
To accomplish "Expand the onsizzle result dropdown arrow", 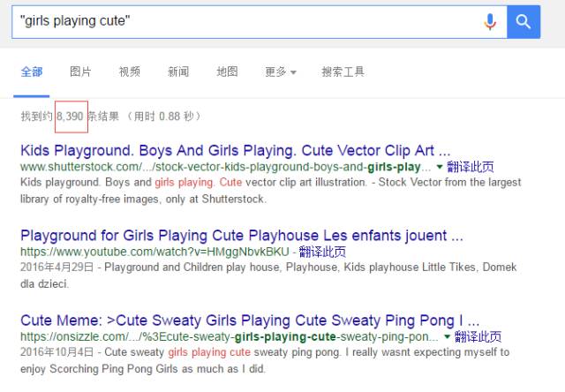I will point(448,336).
